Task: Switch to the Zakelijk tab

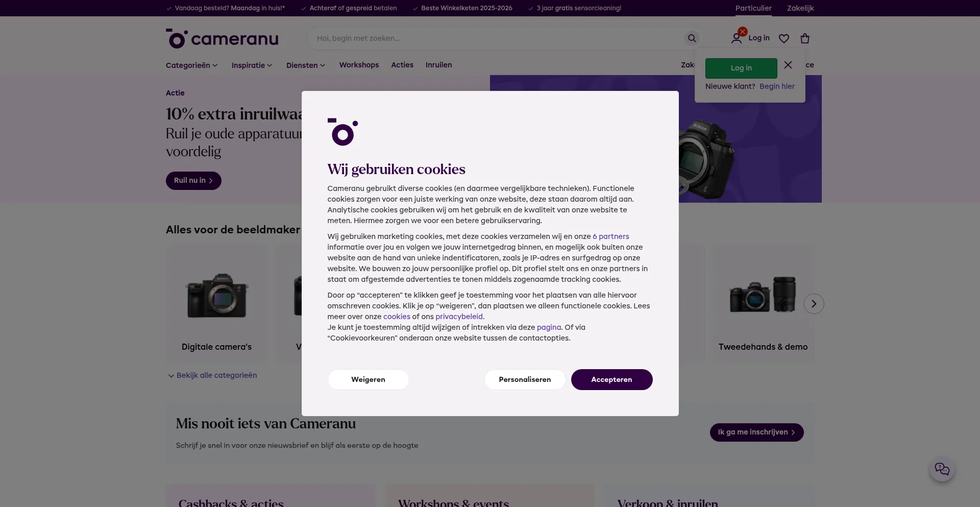Action: pyautogui.click(x=800, y=8)
